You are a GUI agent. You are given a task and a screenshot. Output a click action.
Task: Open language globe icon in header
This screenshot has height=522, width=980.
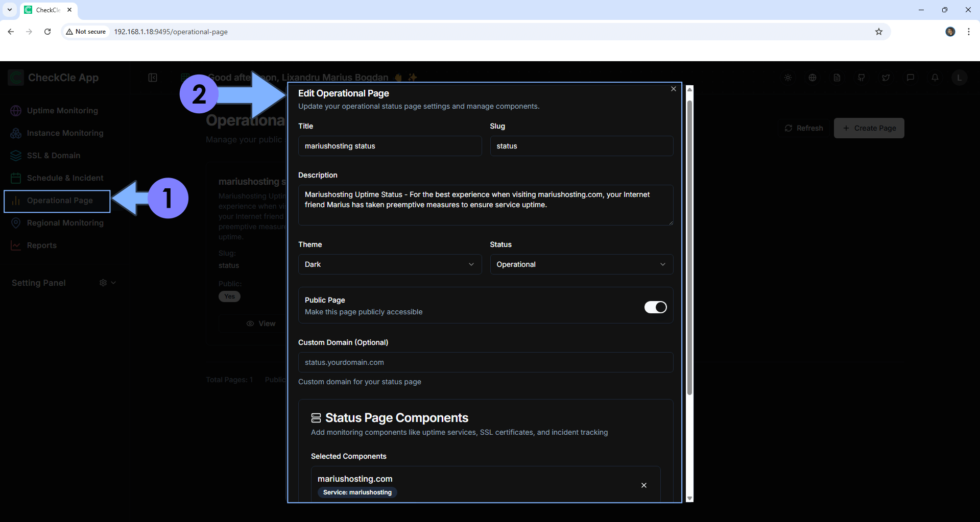812,78
